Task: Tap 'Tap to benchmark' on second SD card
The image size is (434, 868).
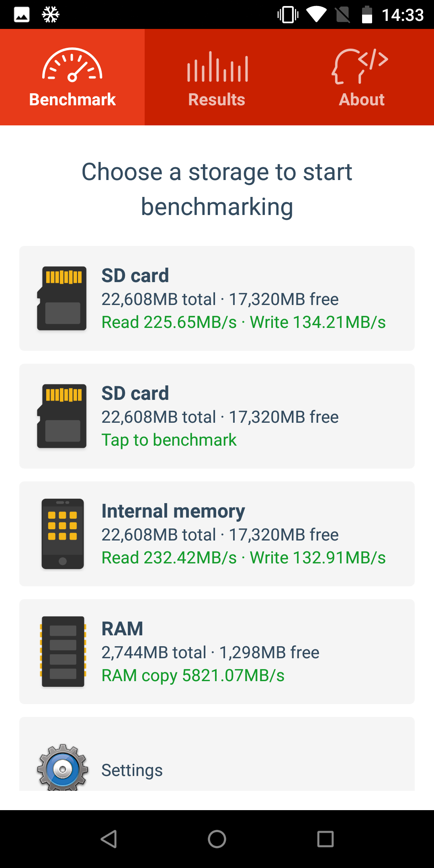Action: click(x=169, y=440)
